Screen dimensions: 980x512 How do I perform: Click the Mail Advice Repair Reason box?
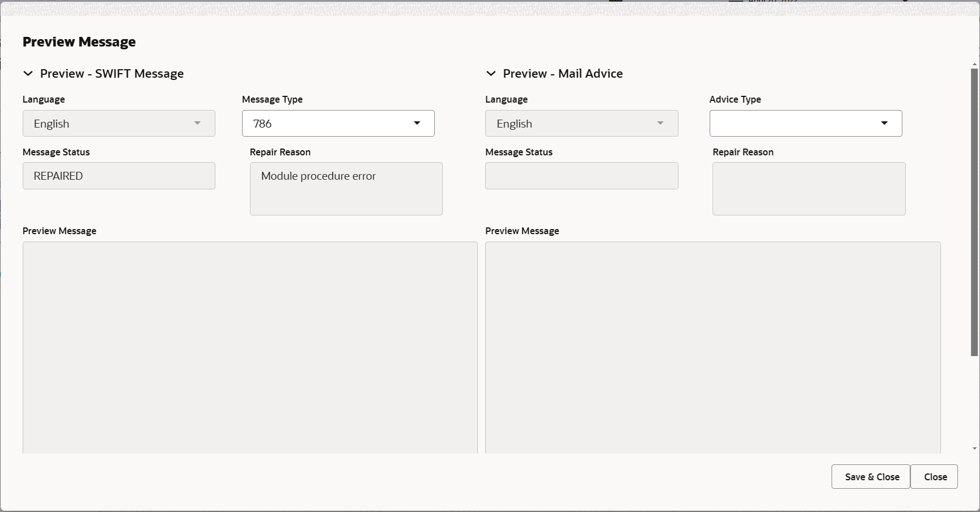809,189
